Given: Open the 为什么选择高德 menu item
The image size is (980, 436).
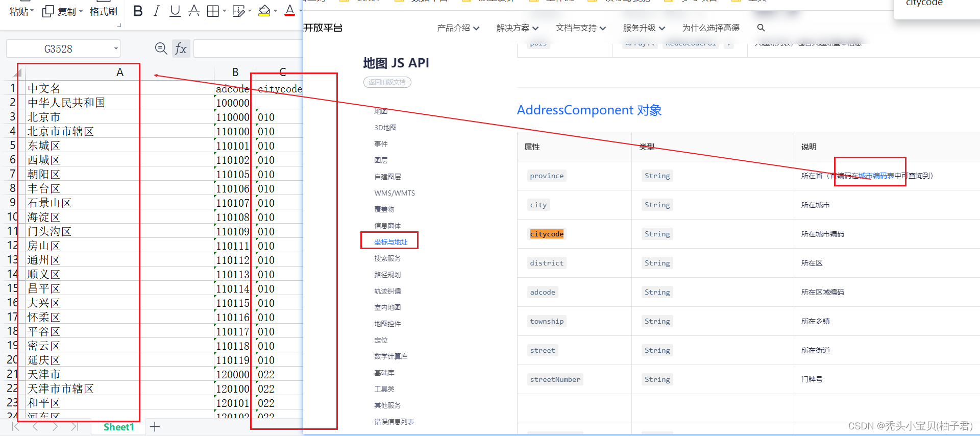Looking at the screenshot, I should click(x=710, y=28).
